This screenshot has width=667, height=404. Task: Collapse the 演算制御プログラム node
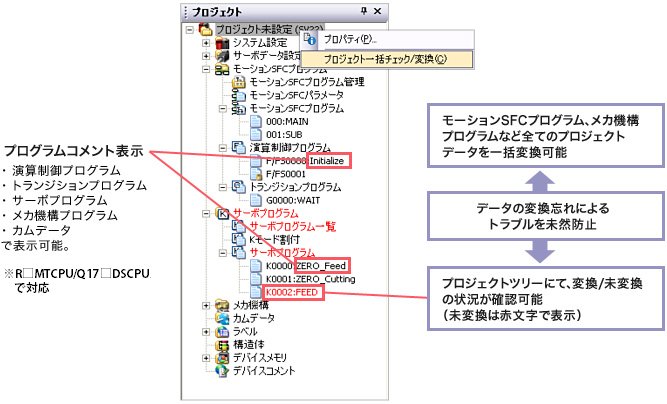221,147
